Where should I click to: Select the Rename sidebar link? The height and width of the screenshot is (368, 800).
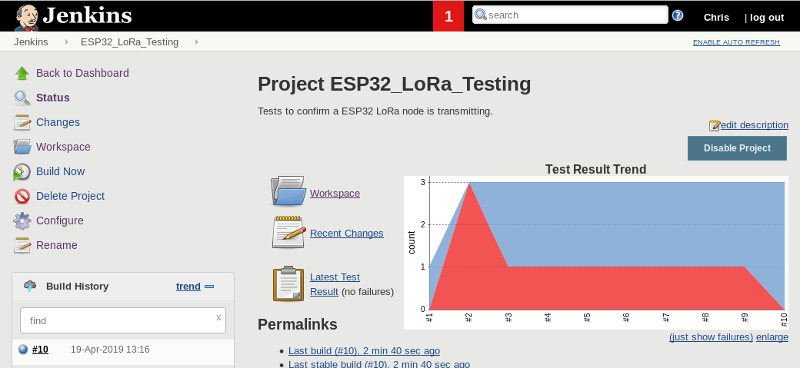point(57,245)
